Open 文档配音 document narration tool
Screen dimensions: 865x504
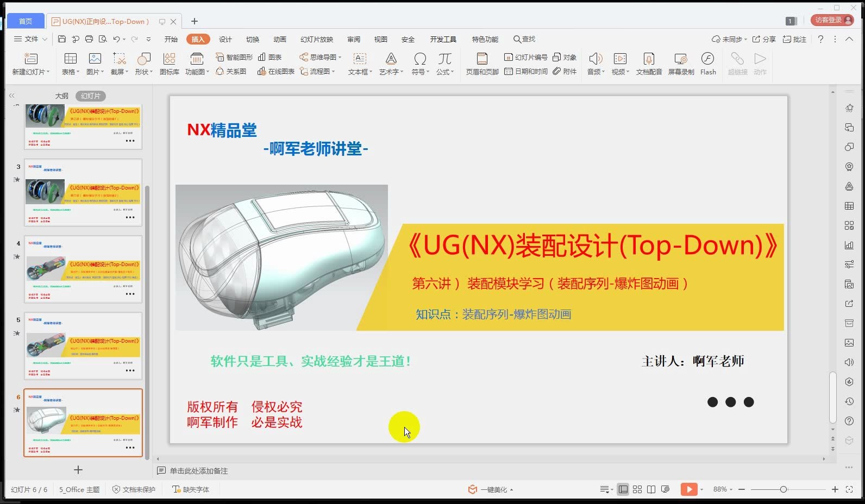(x=649, y=63)
